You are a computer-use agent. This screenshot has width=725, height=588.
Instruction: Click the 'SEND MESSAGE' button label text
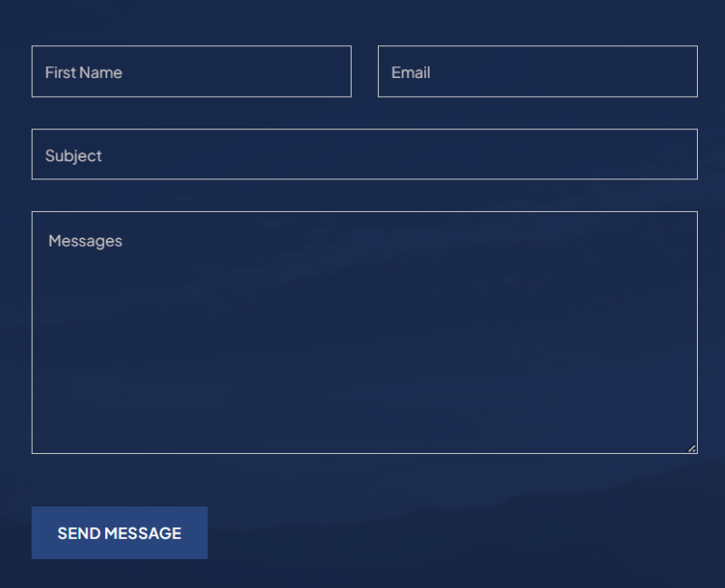(x=120, y=534)
